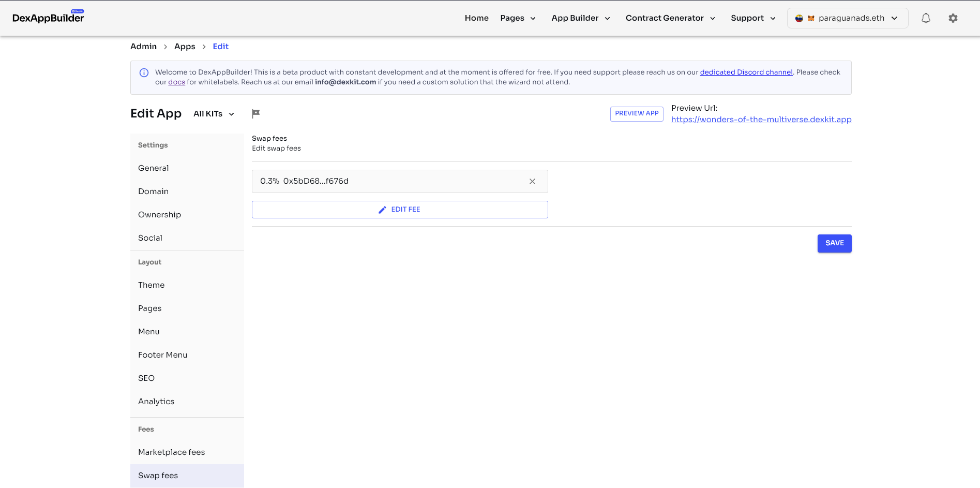Open Menu layout section

(x=187, y=332)
